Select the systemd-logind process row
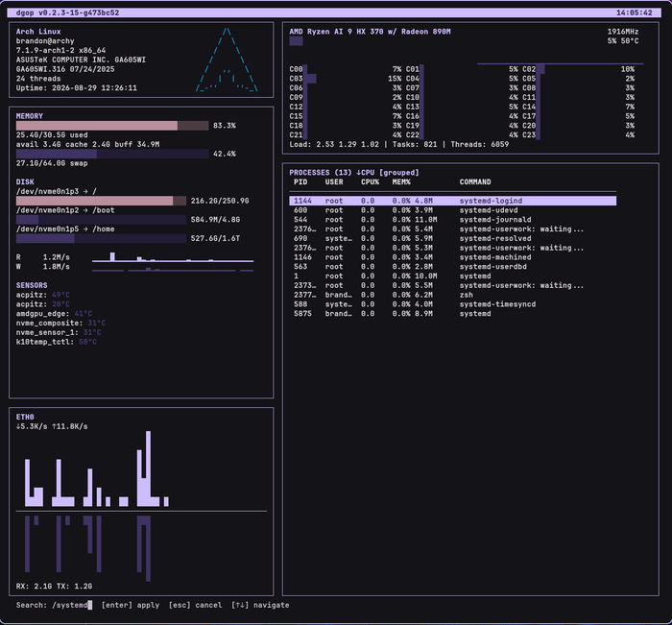The height and width of the screenshot is (625, 672). point(452,201)
